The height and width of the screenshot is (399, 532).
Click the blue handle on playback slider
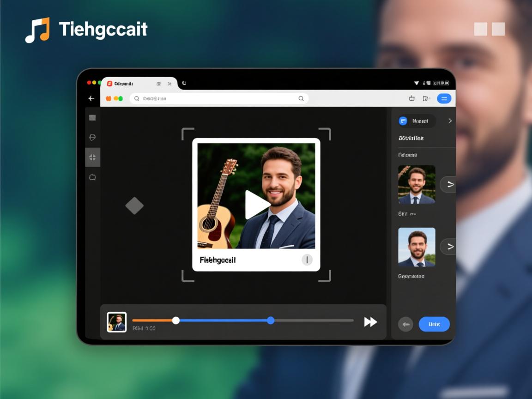click(271, 320)
